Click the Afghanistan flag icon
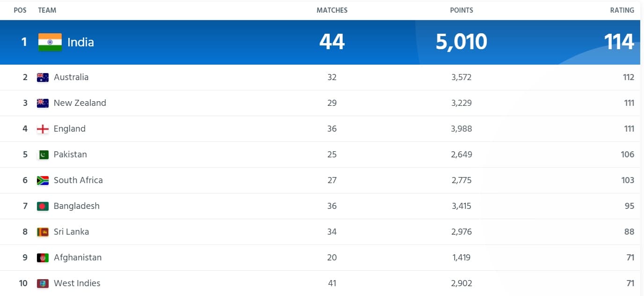 [x=43, y=258]
